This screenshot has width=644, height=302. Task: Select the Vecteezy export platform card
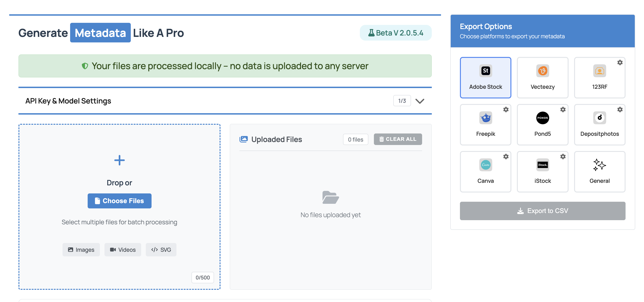(x=542, y=77)
